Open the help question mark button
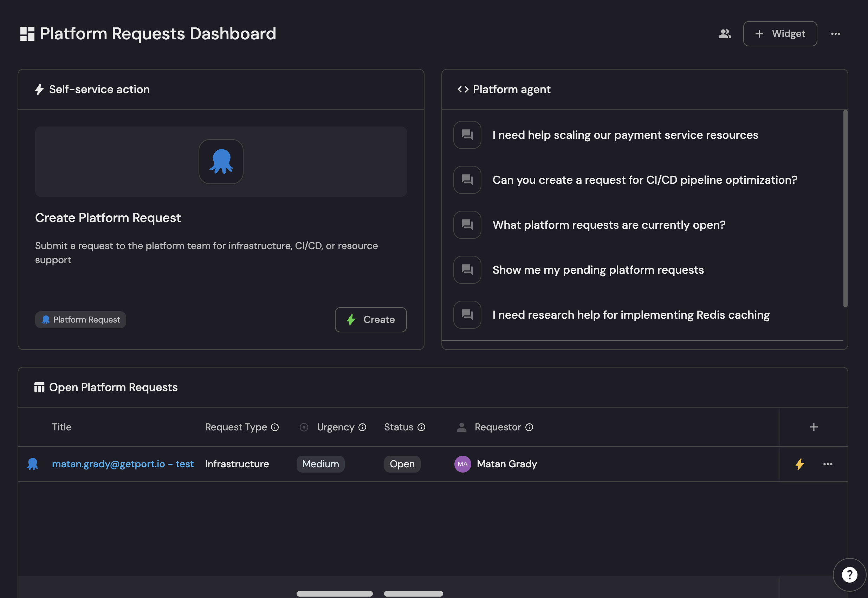 849,574
